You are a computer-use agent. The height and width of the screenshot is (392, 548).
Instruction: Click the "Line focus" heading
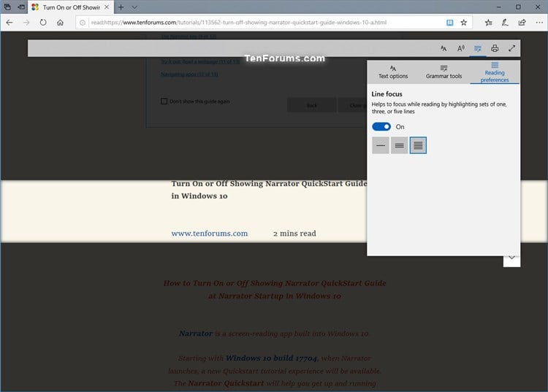point(387,94)
